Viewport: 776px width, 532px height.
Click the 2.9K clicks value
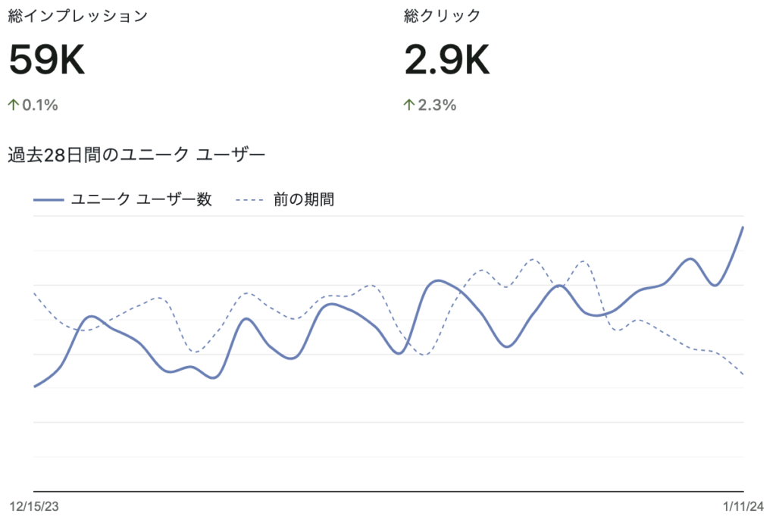[447, 61]
